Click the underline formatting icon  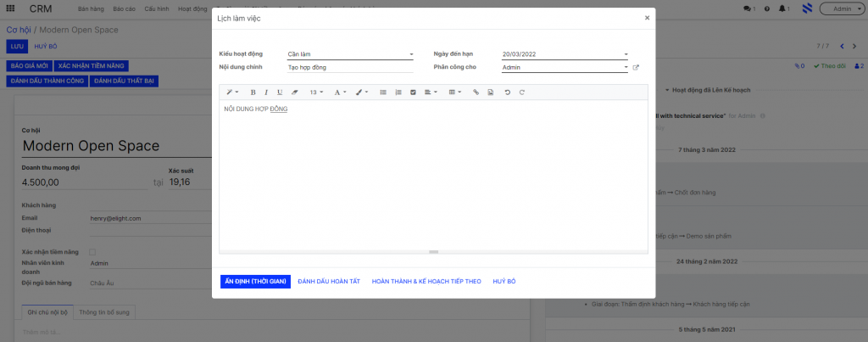click(280, 93)
